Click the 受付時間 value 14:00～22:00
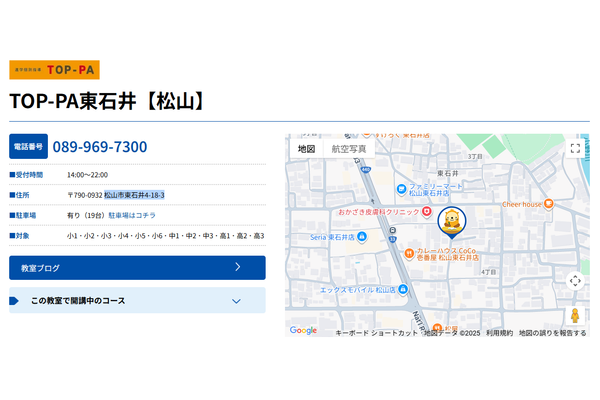 87,175
